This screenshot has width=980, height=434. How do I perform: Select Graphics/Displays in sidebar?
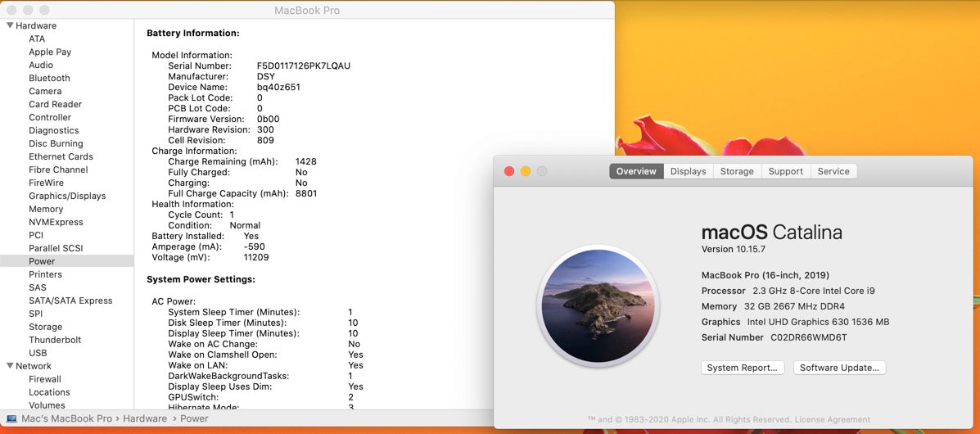tap(67, 196)
